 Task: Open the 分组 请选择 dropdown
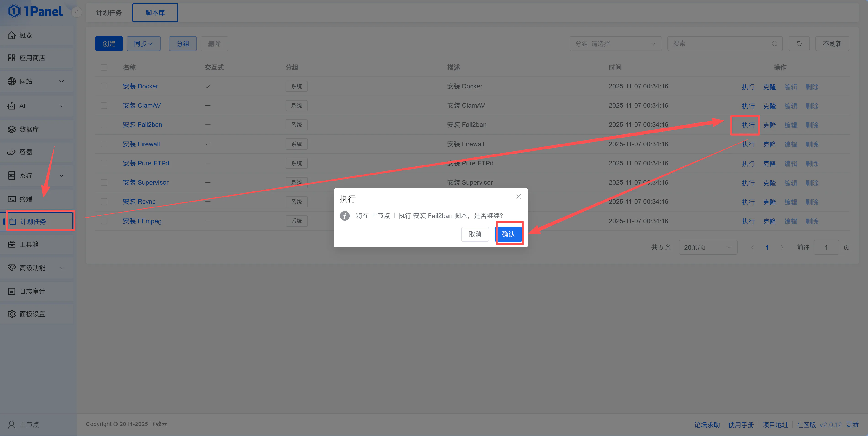point(616,44)
